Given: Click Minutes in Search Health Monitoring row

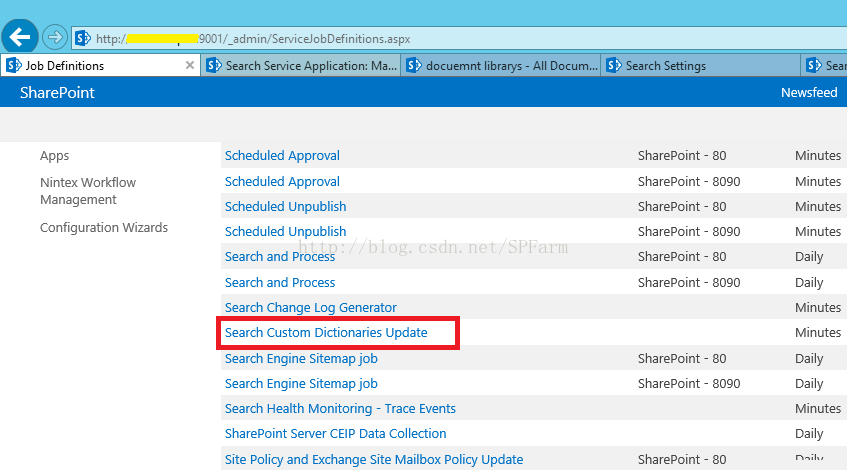Looking at the screenshot, I should click(x=818, y=408).
